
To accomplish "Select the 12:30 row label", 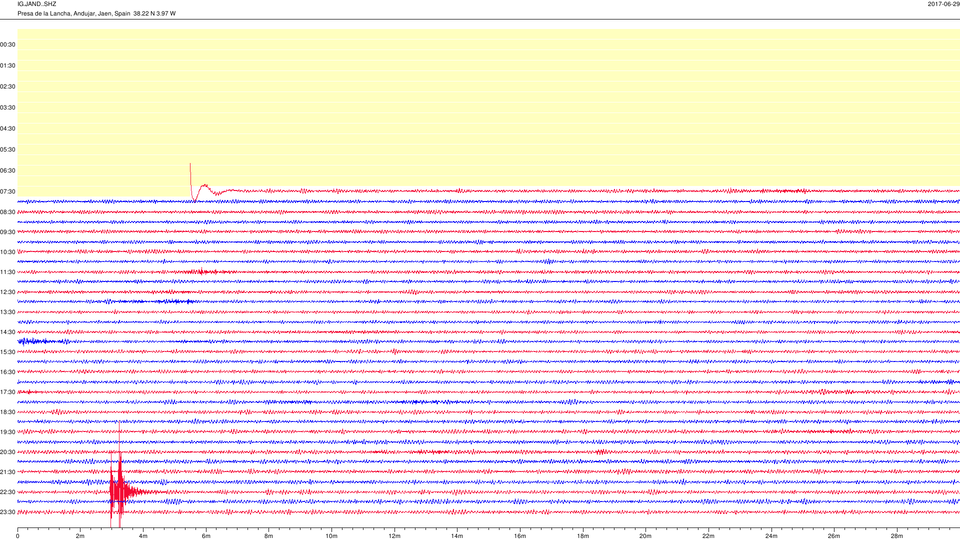I will pyautogui.click(x=8, y=292).
